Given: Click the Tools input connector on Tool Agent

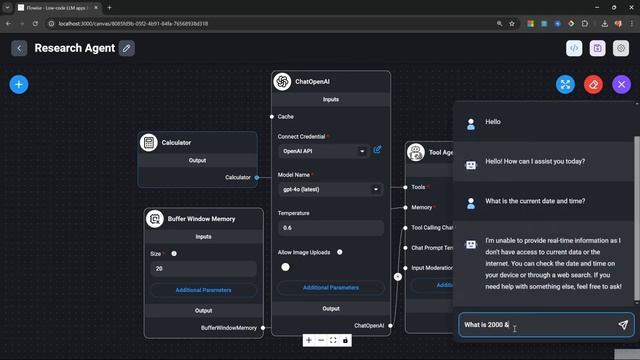Looking at the screenshot, I should (x=405, y=187).
